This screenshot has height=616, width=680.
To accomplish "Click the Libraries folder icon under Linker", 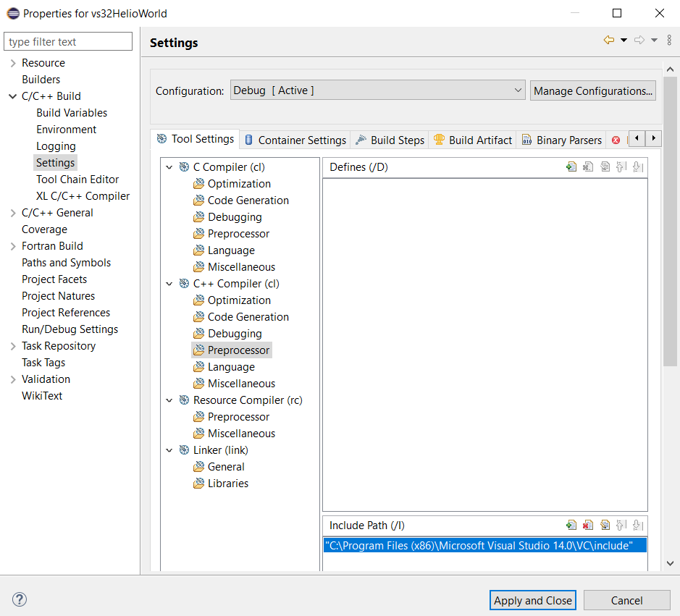I will 198,484.
